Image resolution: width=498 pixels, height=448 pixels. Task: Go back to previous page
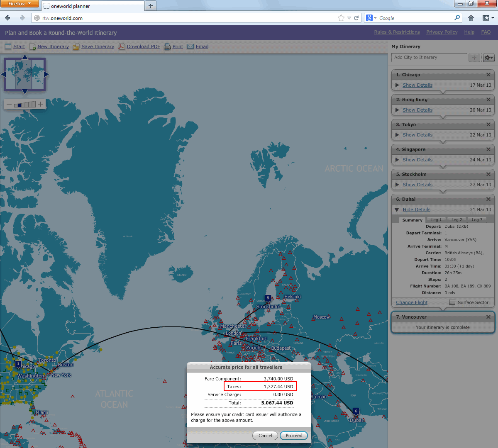click(8, 18)
